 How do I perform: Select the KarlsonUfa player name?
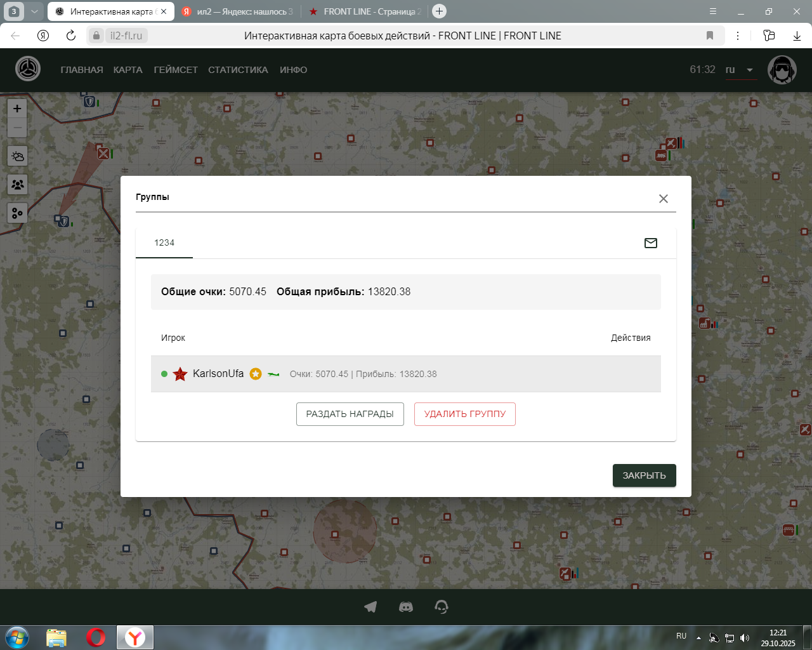(218, 374)
